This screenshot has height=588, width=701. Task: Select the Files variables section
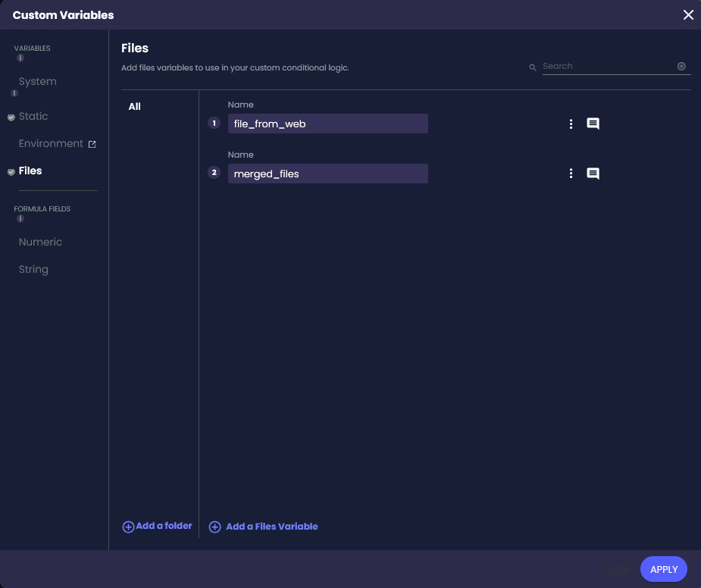point(30,170)
